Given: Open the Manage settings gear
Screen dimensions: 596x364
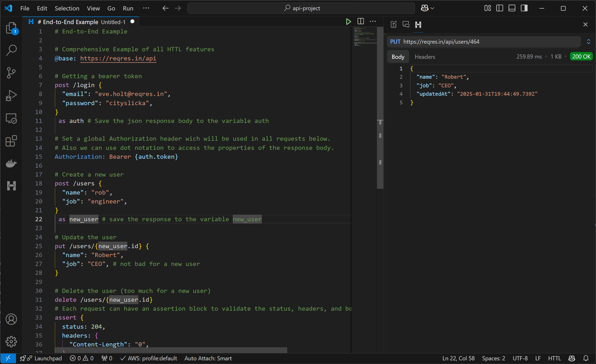Looking at the screenshot, I should [11, 341].
